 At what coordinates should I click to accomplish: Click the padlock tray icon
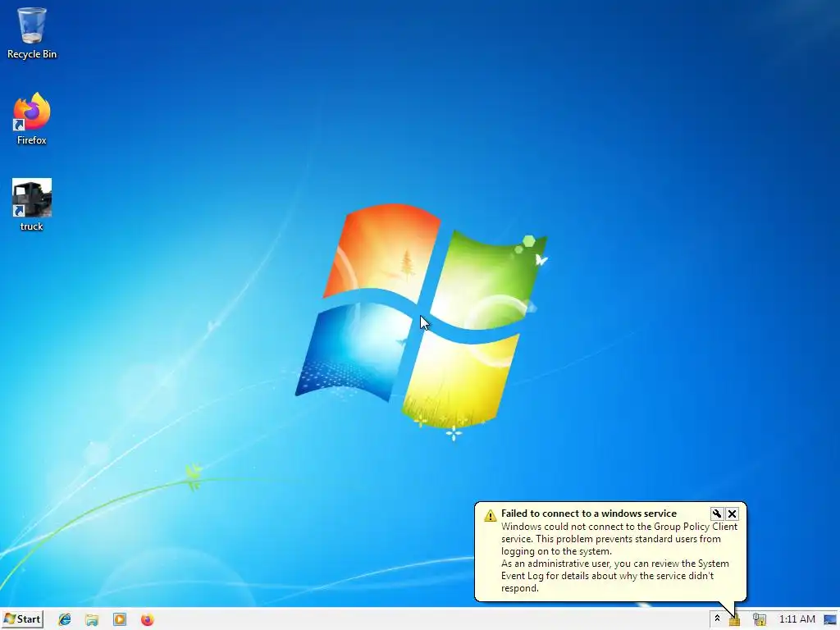point(734,620)
